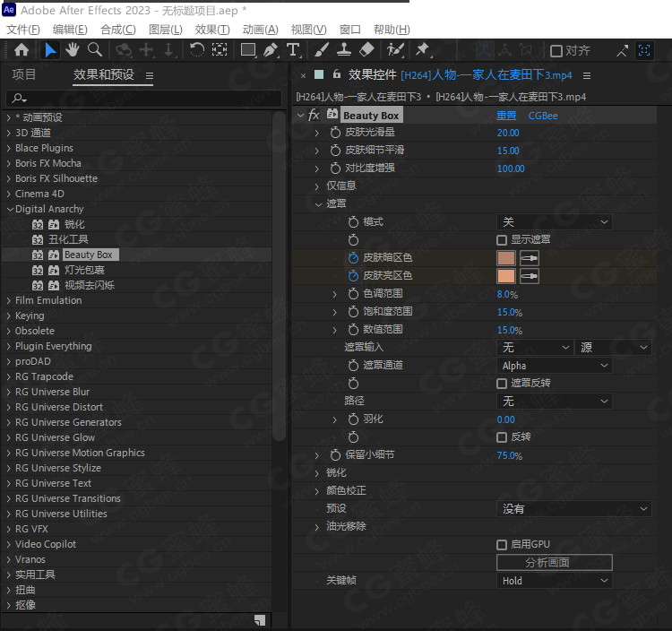
Task: Open the 窗口 menu
Action: point(349,30)
